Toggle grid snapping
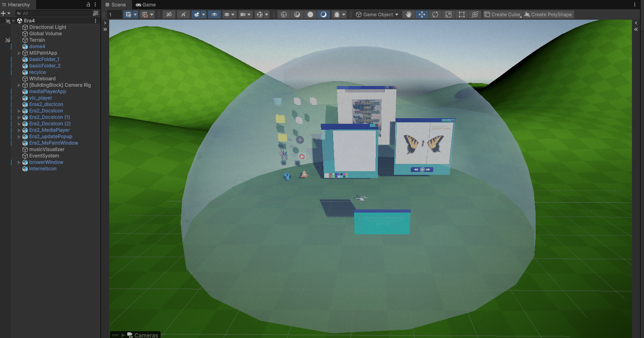Viewport: 644px width, 338px height. point(145,14)
